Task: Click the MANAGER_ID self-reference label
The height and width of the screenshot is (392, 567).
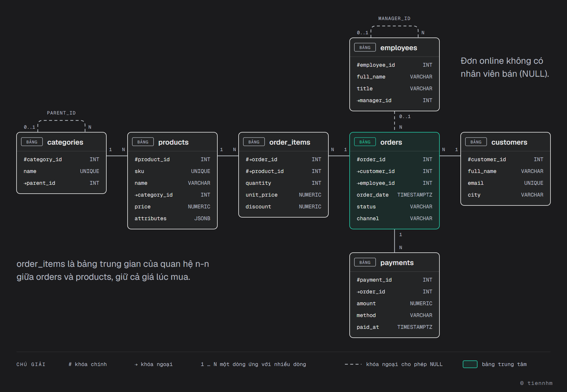Action: 395,18
